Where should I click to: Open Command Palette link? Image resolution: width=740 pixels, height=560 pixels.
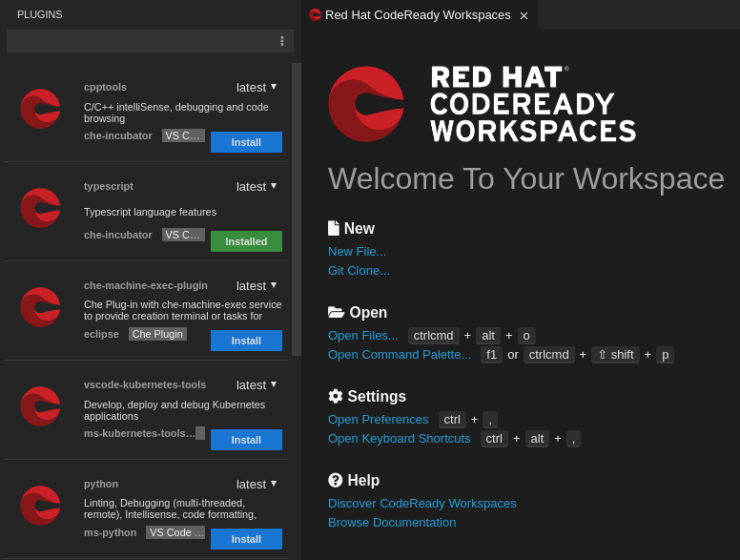399,355
